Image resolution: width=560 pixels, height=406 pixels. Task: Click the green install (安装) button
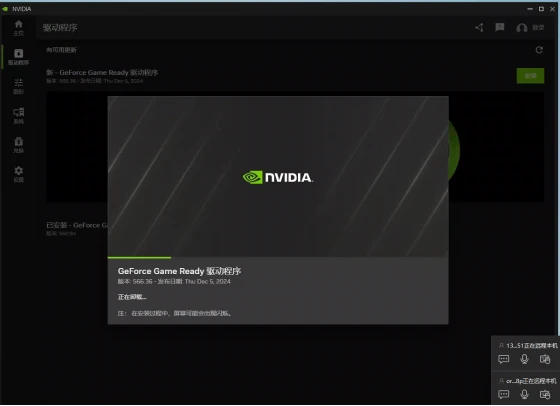point(530,76)
